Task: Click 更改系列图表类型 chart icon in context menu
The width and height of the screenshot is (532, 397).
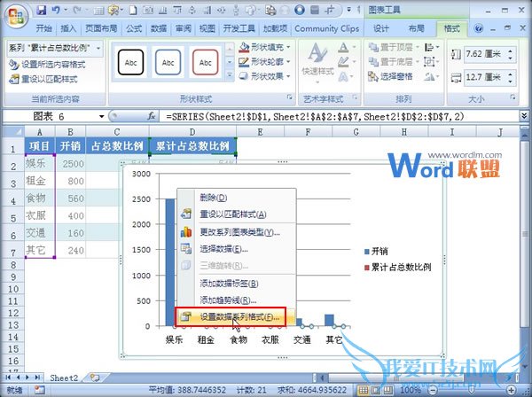Action: pyautogui.click(x=186, y=231)
